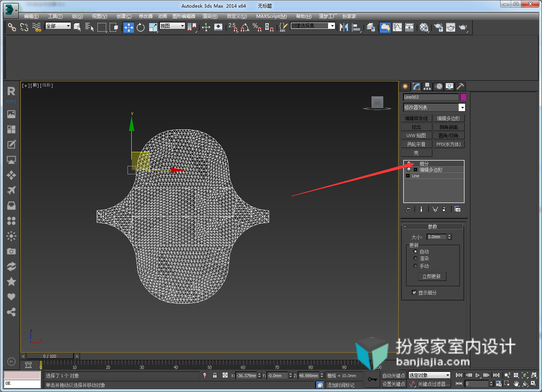The image size is (542, 392).
Task: Open the application menu logo button
Action: [x=11, y=10]
